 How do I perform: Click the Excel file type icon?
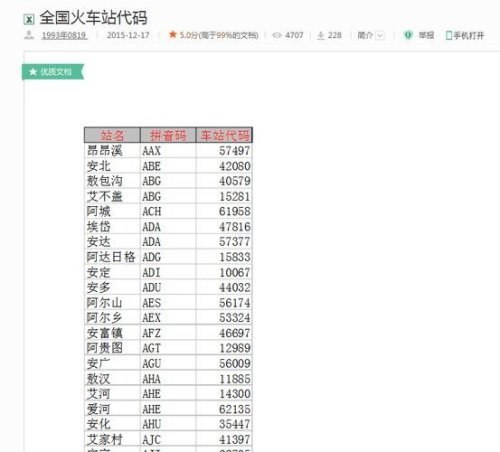click(x=29, y=20)
